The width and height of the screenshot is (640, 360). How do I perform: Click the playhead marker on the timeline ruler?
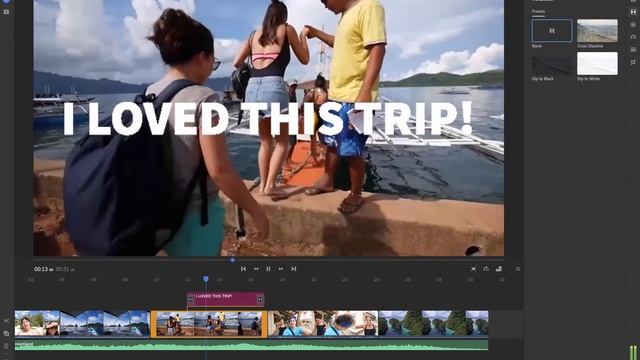pos(206,279)
